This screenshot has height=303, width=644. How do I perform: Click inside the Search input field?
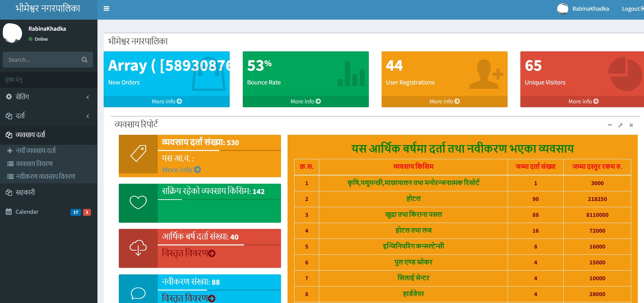(41, 60)
